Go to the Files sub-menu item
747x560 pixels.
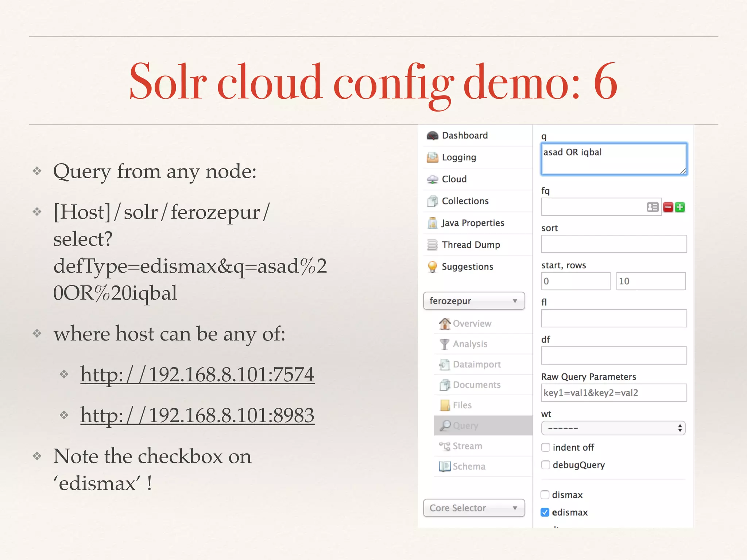[483, 405]
